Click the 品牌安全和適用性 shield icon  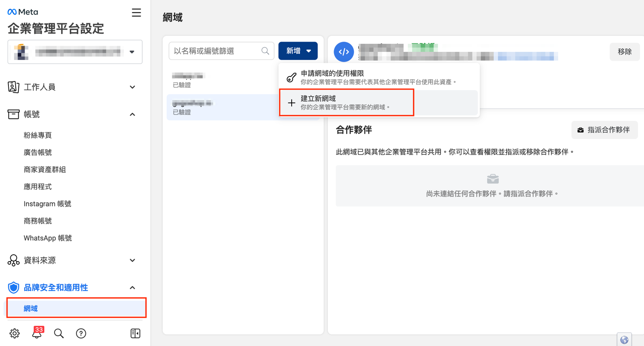13,287
